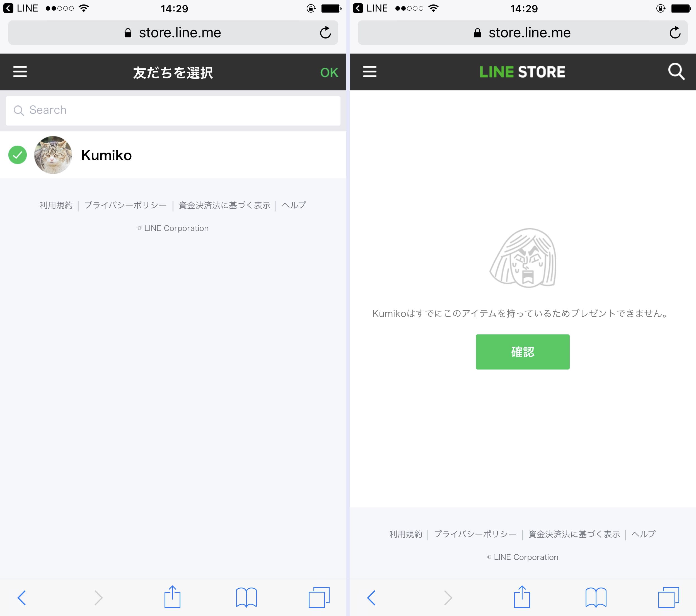The height and width of the screenshot is (616, 696).
Task: Tap the green checkmark next to Kumiko
Action: tap(17, 155)
